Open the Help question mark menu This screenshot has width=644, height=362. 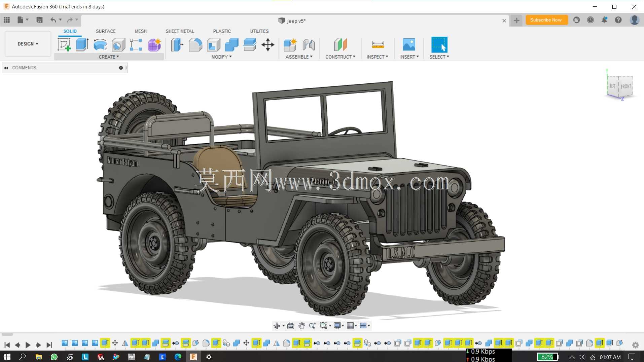[618, 20]
